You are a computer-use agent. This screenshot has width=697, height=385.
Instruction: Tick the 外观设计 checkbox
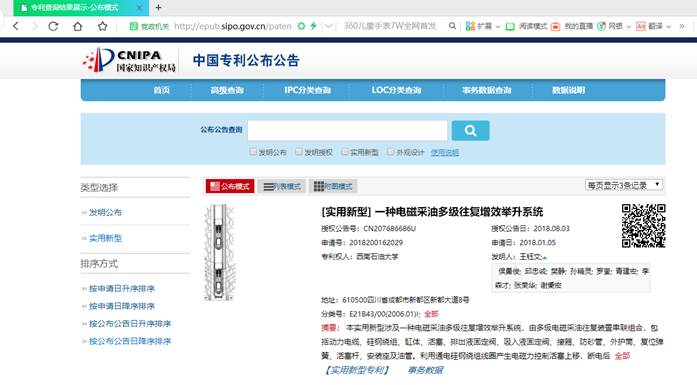(390, 152)
